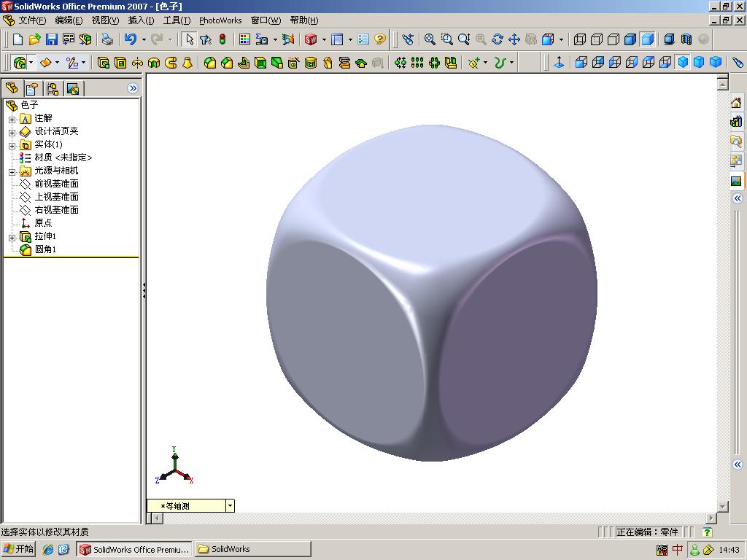Click the Open file folder icon
Image resolution: width=747 pixels, height=560 pixels.
[34, 39]
